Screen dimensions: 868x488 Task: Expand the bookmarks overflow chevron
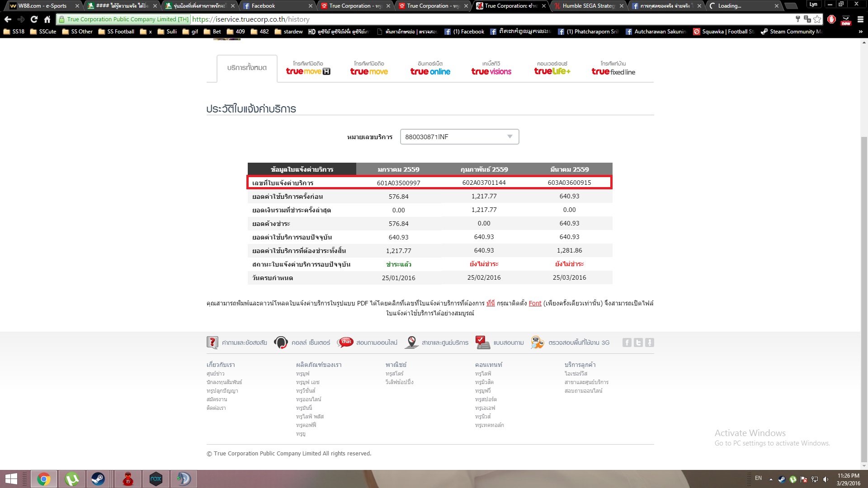pos(860,32)
